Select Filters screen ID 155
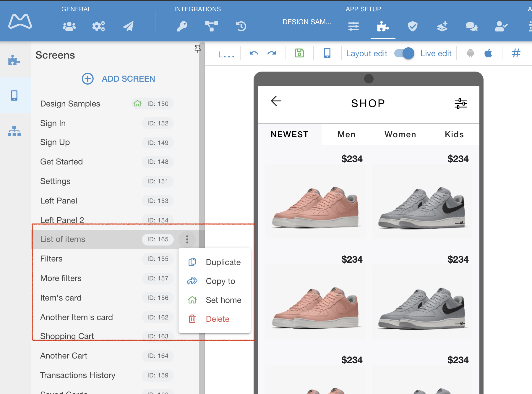 tap(105, 259)
